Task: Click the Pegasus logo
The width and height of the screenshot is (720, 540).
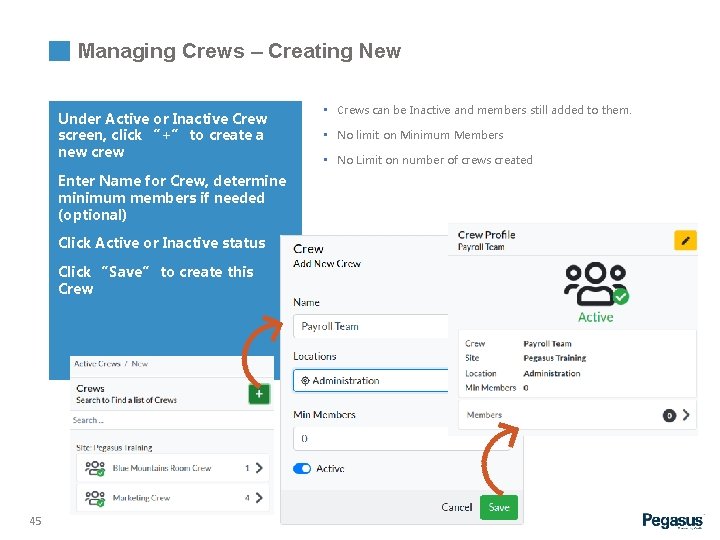Action: pos(672,520)
